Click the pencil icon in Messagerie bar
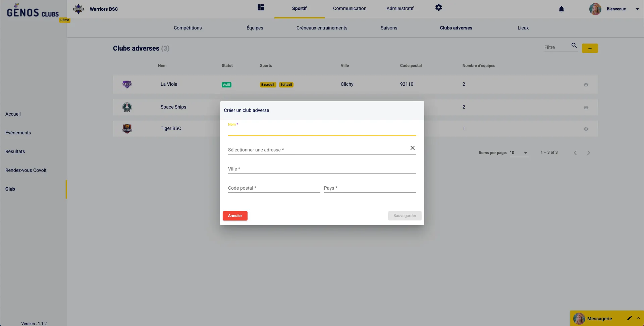This screenshot has width=644, height=326. 629,318
